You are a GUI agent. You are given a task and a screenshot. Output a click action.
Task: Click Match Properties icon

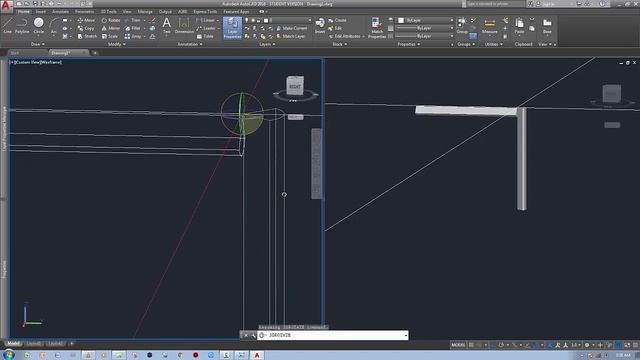pos(377,28)
